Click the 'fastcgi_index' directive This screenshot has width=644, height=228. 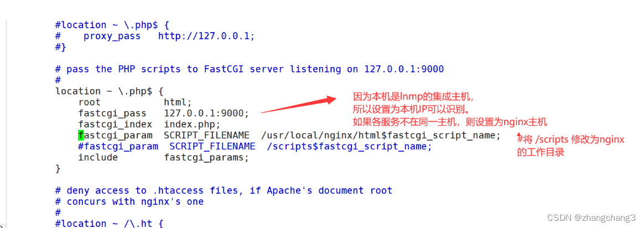point(115,125)
